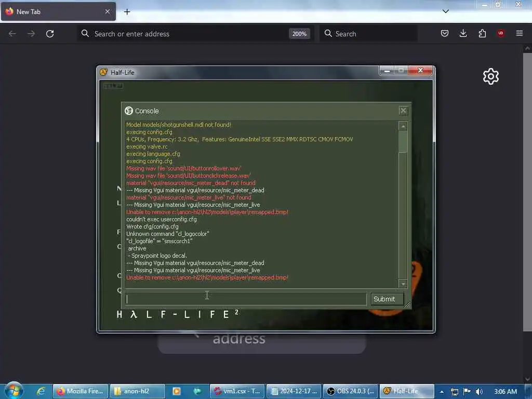532x399 pixels.
Task: Open the media player taskbar icon
Action: pyautogui.click(x=177, y=391)
